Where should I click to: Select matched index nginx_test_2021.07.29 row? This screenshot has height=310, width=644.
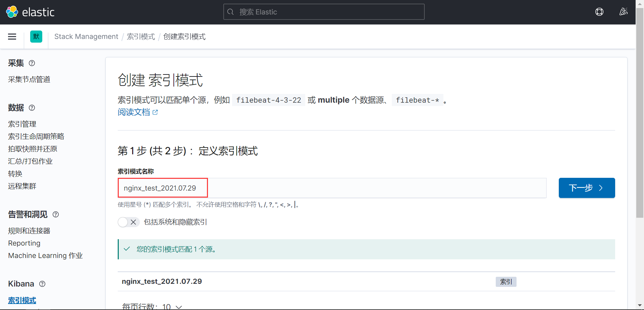(x=366, y=281)
